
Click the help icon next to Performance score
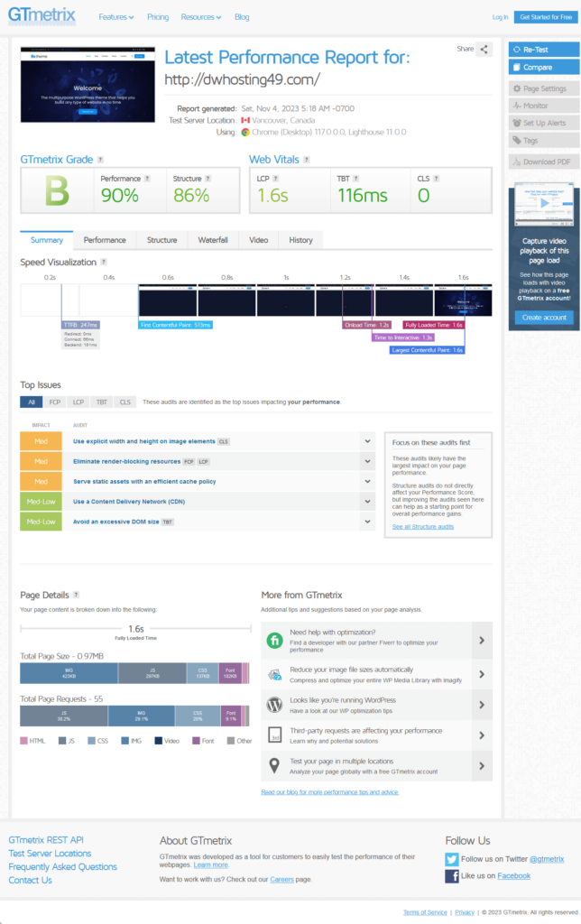147,179
